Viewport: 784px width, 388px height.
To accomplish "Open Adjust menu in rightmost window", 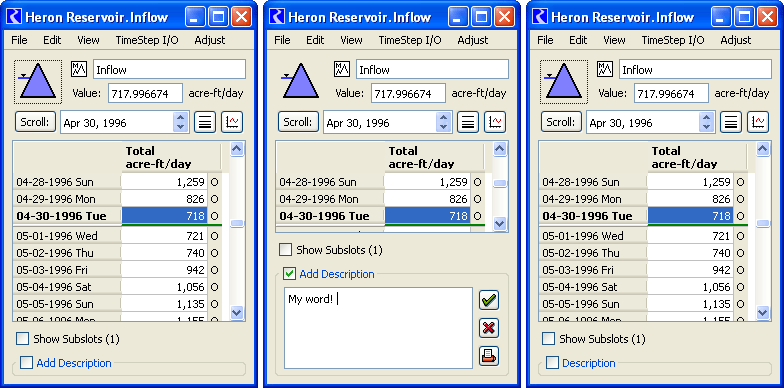I will [x=736, y=40].
